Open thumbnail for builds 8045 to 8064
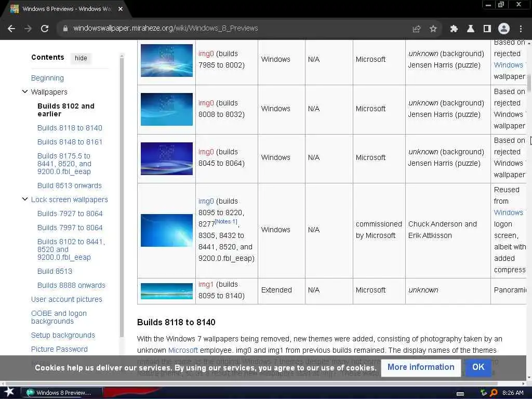532x399 pixels. (x=167, y=158)
